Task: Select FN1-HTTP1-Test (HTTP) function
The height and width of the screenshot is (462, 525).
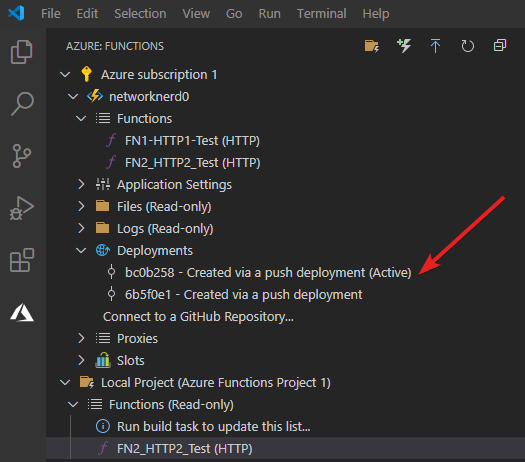Action: click(x=192, y=140)
